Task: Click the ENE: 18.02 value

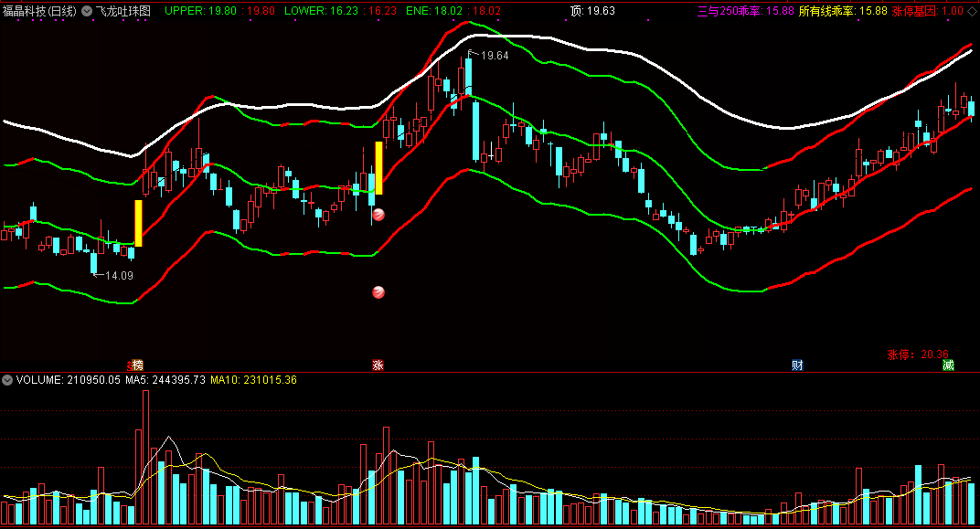Action: click(433, 11)
